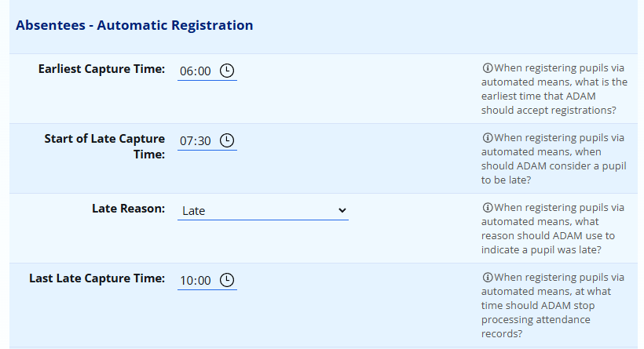644x349 pixels.
Task: Click the 06:00 time value field
Action: [196, 71]
